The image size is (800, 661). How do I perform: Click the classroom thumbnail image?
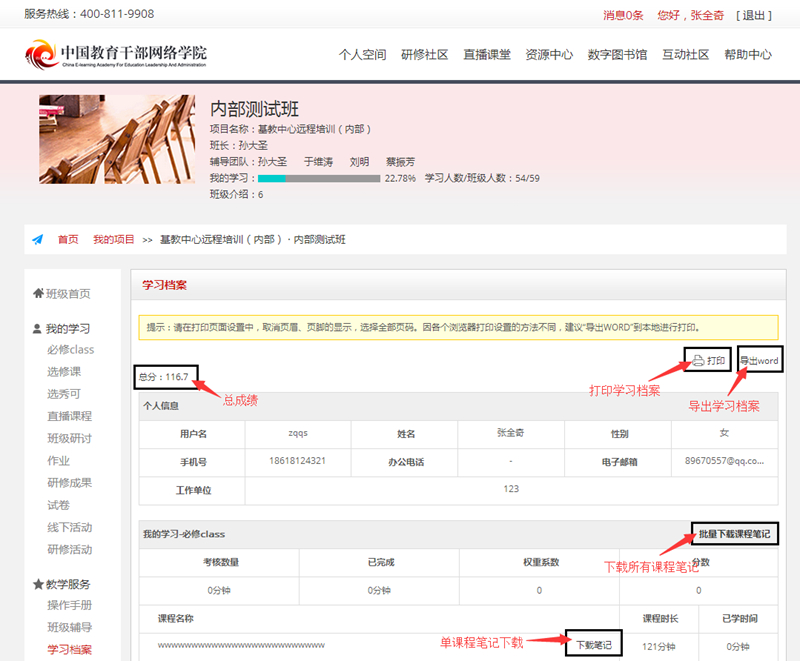(x=117, y=139)
